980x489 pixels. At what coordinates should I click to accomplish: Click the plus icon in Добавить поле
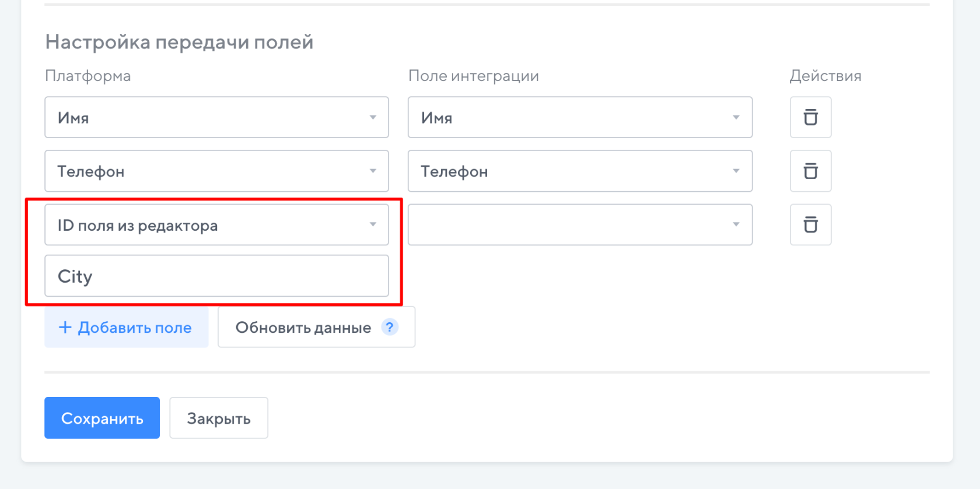pyautogui.click(x=65, y=328)
